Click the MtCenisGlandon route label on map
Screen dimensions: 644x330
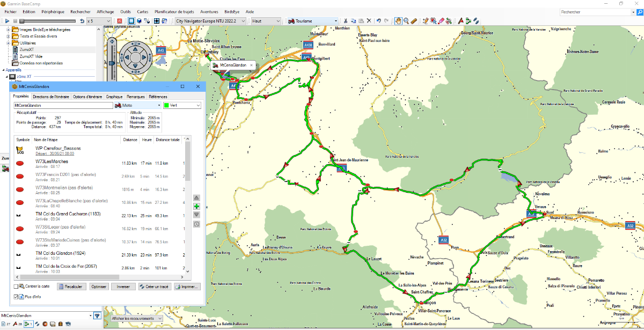pyautogui.click(x=233, y=65)
